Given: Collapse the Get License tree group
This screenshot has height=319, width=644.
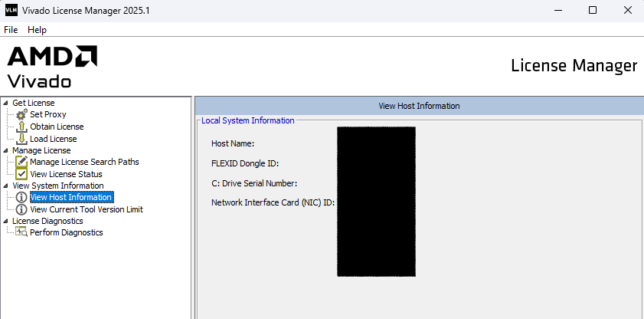Looking at the screenshot, I should [6, 103].
